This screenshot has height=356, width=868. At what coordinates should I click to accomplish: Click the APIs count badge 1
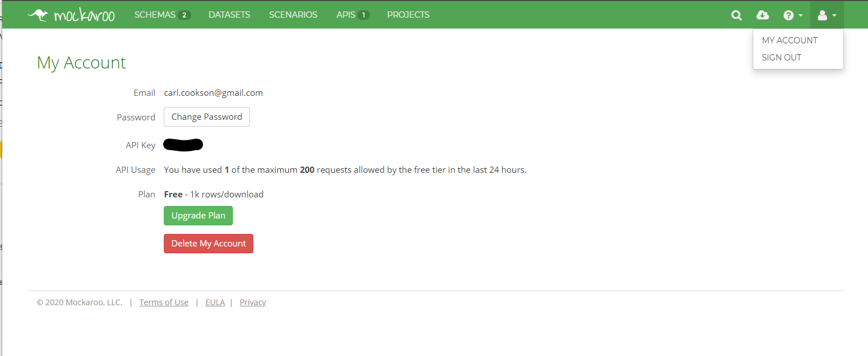pos(364,15)
